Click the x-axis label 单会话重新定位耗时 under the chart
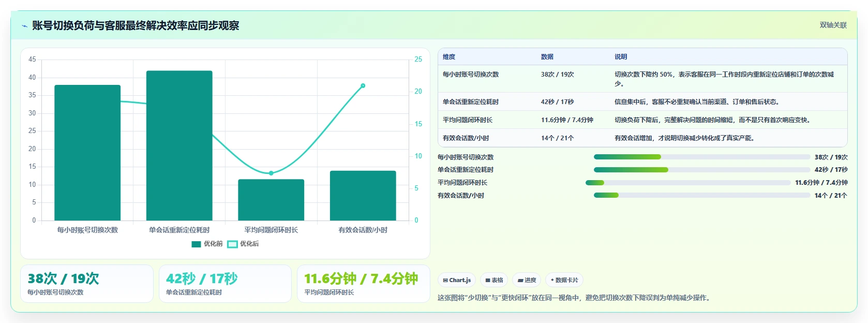 [179, 230]
